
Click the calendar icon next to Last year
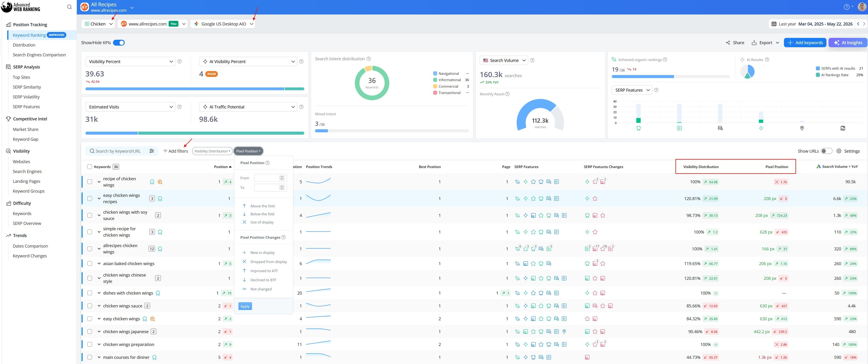[774, 24]
